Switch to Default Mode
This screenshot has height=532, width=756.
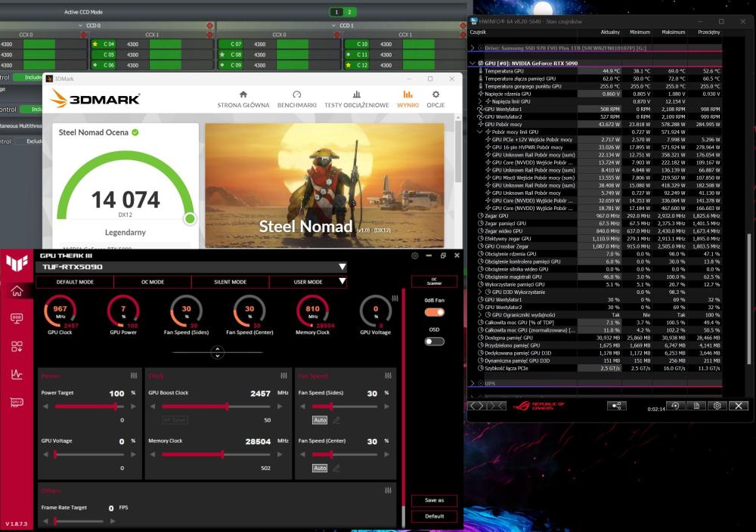[75, 282]
